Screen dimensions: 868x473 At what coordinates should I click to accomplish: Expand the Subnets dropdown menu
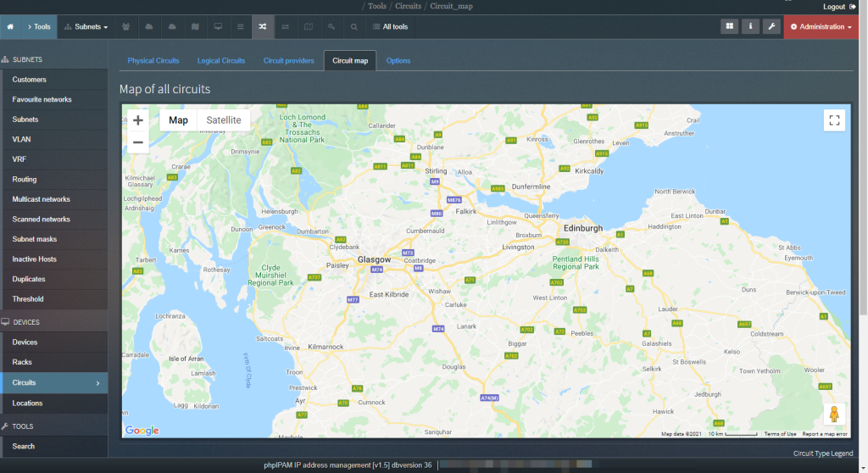[86, 26]
